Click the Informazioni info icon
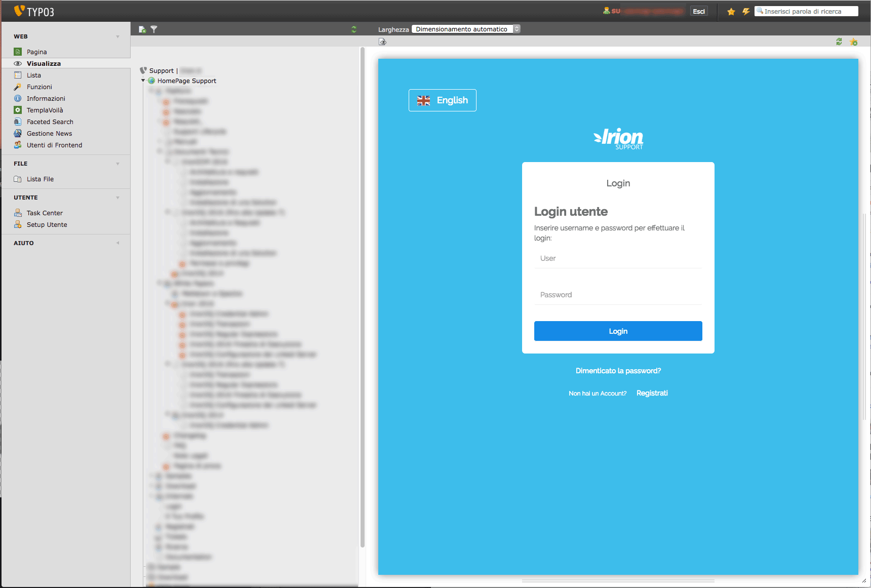This screenshot has height=588, width=871. coord(18,98)
